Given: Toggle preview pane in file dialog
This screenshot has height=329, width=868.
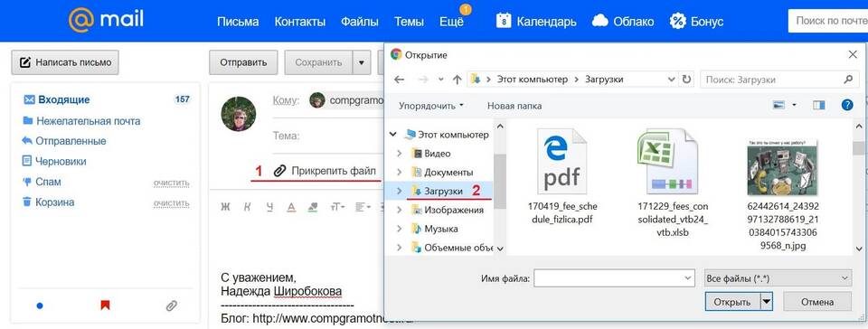Looking at the screenshot, I should tap(819, 105).
